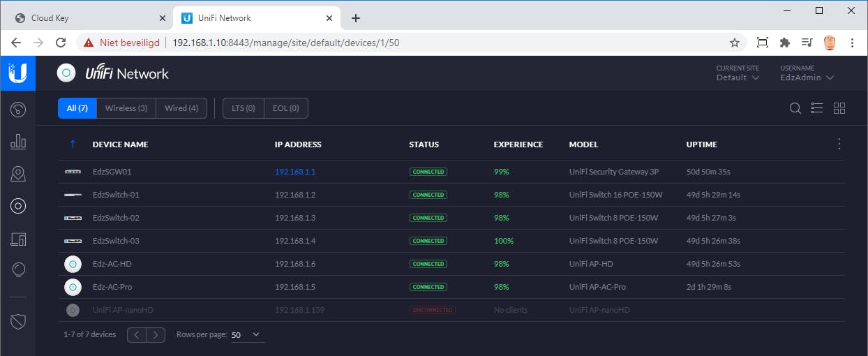The width and height of the screenshot is (868, 356).
Task: Reload the page in Chrome
Action: click(61, 43)
